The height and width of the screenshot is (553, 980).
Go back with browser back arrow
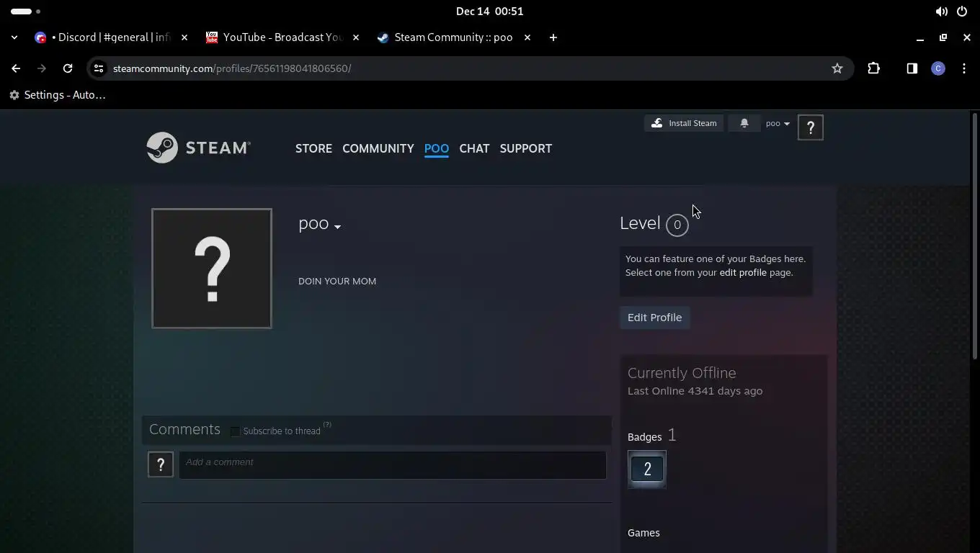[x=16, y=68]
